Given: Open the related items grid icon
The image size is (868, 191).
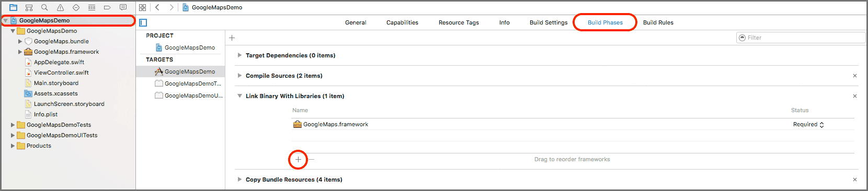Looking at the screenshot, I should [143, 7].
